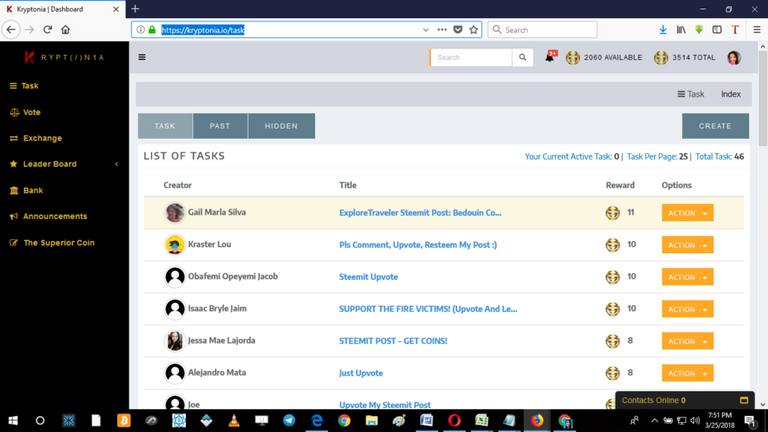The width and height of the screenshot is (768, 432).
Task: Open the Announcements sidebar item
Action: 48,216
